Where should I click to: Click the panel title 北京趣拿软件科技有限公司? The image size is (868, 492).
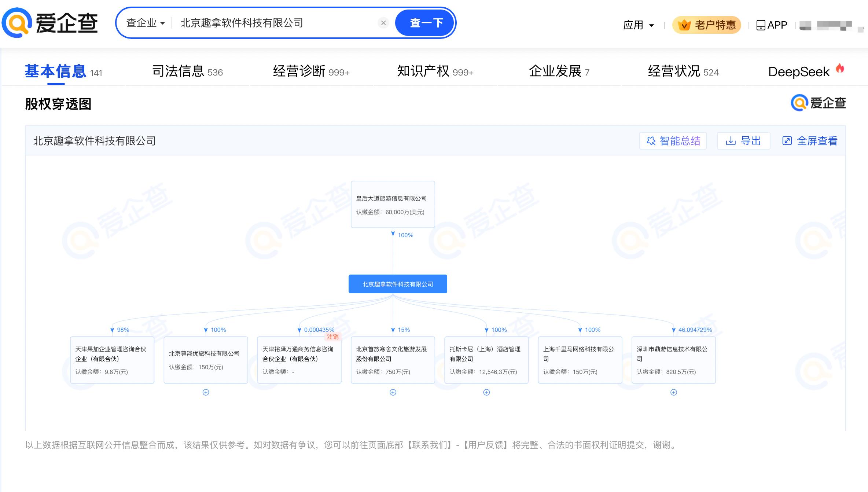pyautogui.click(x=94, y=141)
